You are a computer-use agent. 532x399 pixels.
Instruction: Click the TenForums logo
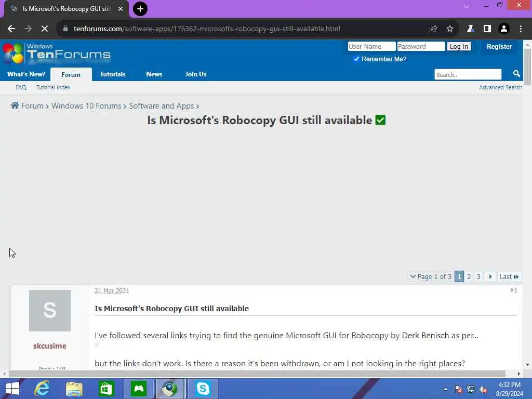(57, 54)
